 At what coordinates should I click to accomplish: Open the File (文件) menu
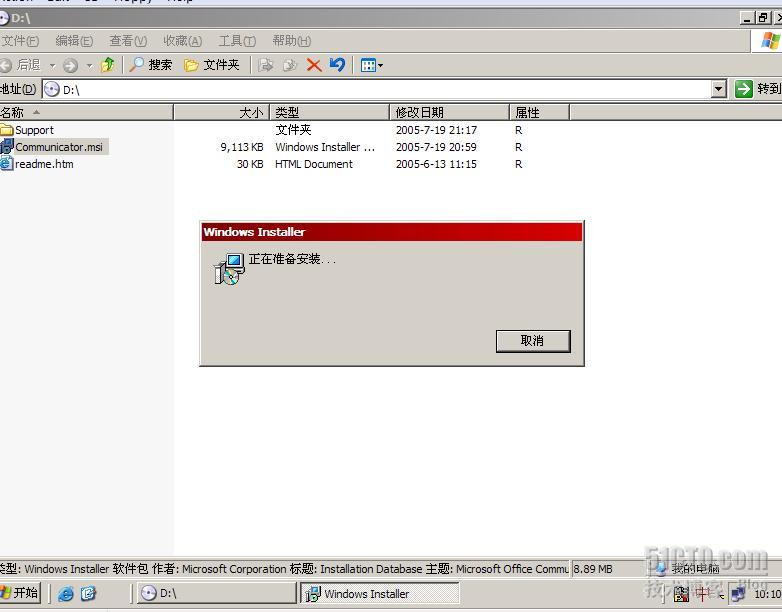[20, 41]
